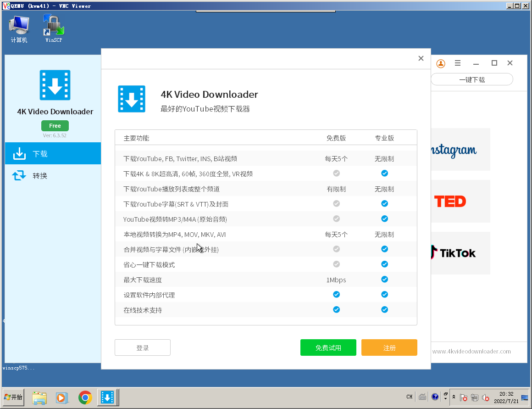Open the user account icon
The width and height of the screenshot is (532, 409).
pyautogui.click(x=441, y=63)
